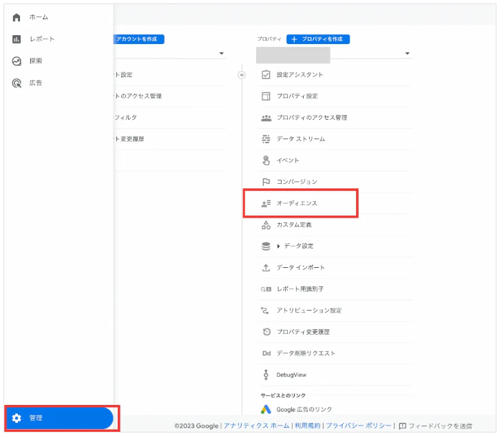Expand the Data Settings (データ設定) section
Image resolution: width=504 pixels, height=438 pixels.
click(279, 246)
